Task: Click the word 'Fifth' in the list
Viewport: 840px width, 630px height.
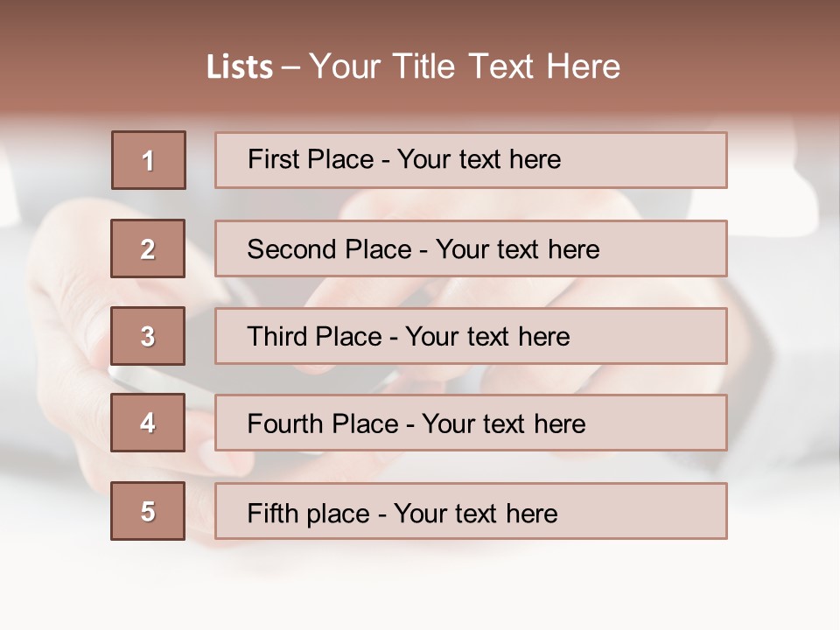Action: 272,514
